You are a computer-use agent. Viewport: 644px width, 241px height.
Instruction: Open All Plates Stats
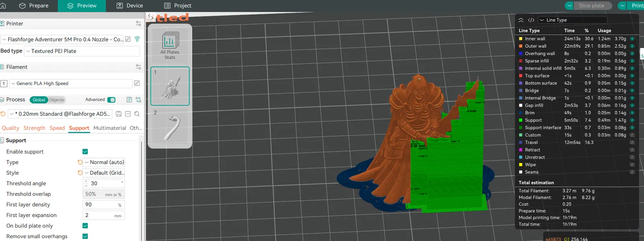click(x=170, y=46)
